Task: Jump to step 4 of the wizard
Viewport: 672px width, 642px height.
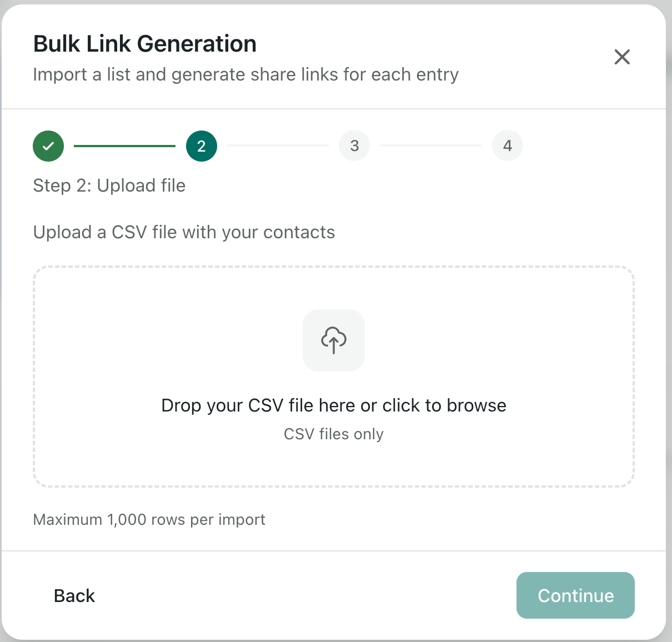Action: (507, 146)
